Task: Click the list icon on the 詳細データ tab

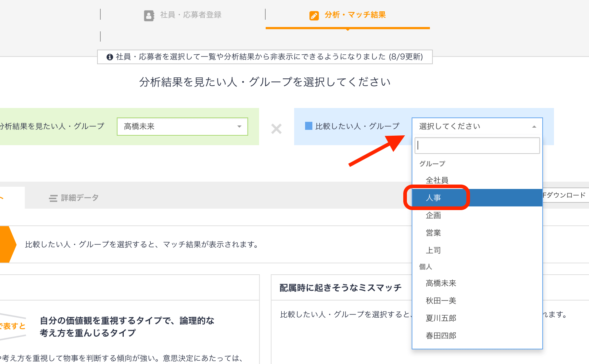Action: (x=53, y=197)
